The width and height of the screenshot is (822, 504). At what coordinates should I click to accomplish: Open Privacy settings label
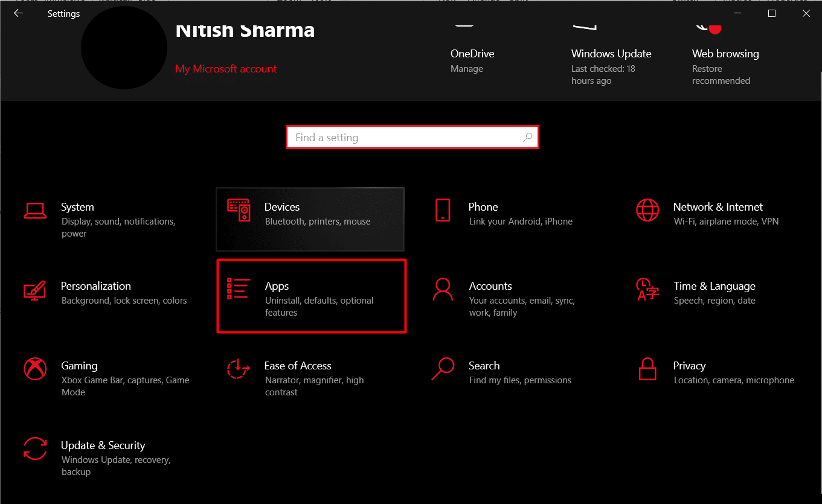pyautogui.click(x=689, y=366)
